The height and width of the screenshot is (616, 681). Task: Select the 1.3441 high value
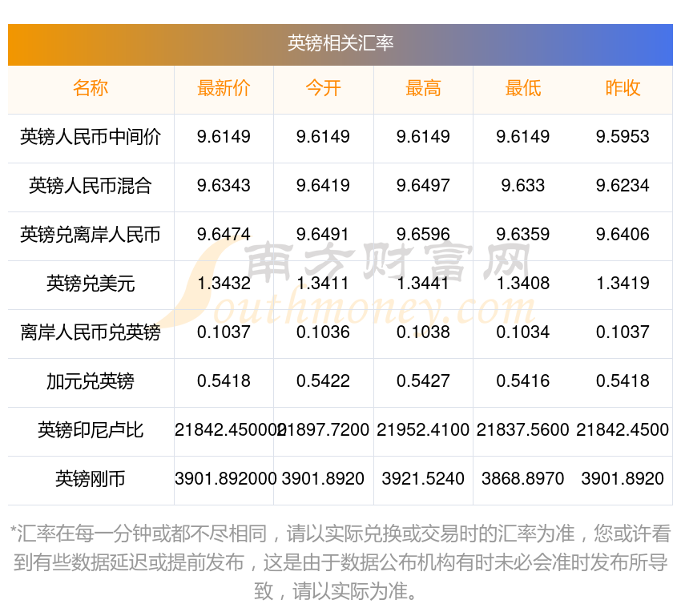(x=422, y=284)
